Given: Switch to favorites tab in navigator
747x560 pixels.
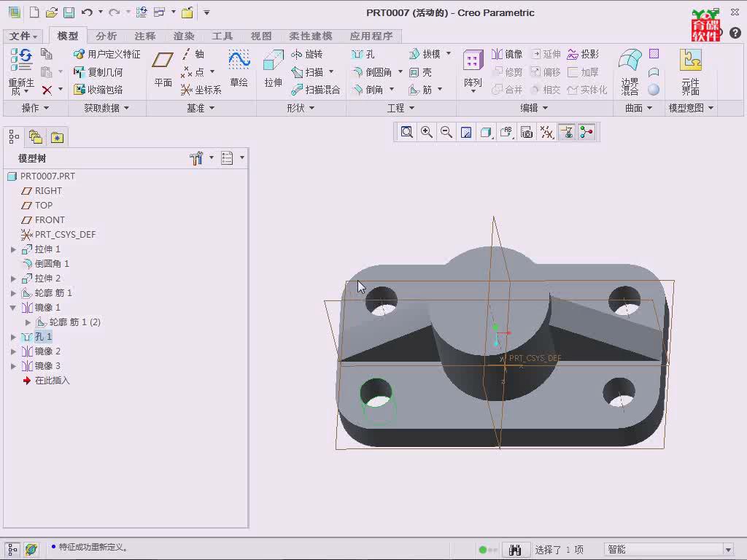Looking at the screenshot, I should click(57, 137).
